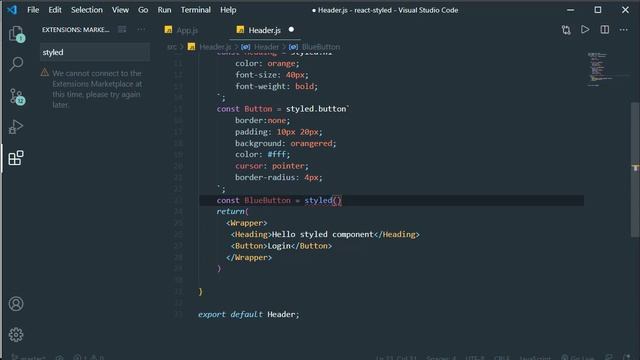Click the Header.js breadcrumb
The width and height of the screenshot is (640, 360).
pos(215,47)
